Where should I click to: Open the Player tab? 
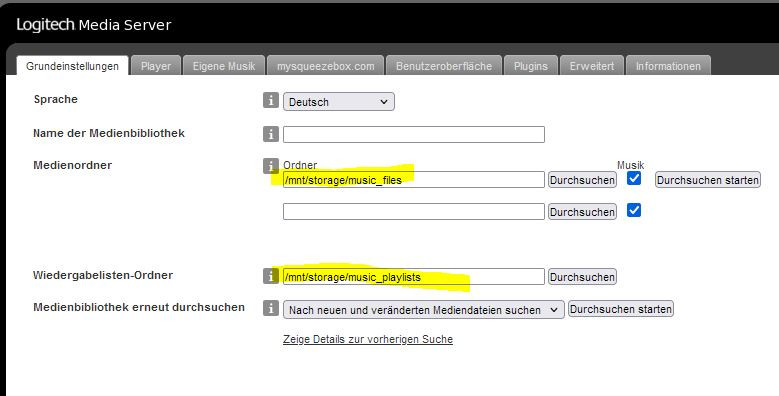coord(156,66)
